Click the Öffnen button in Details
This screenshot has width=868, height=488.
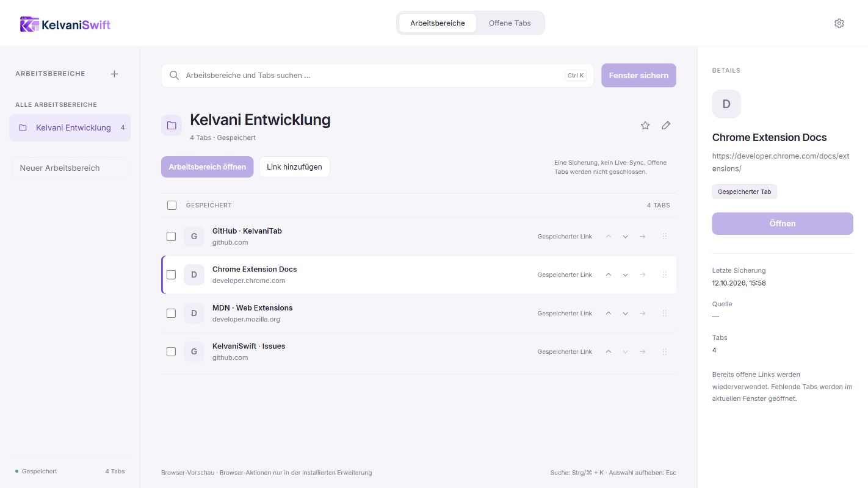point(783,224)
